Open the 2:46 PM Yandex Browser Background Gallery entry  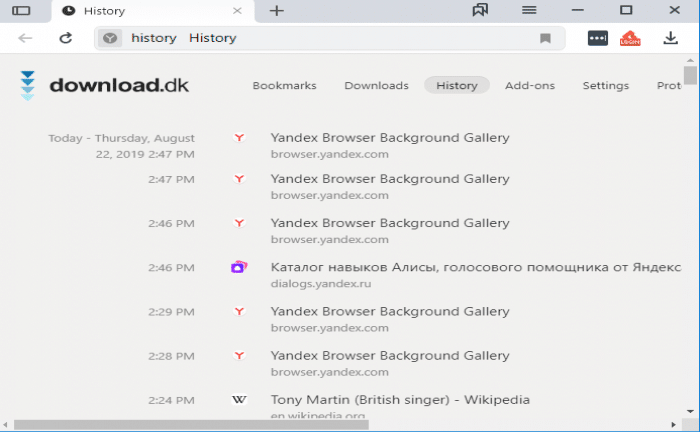pyautogui.click(x=390, y=223)
